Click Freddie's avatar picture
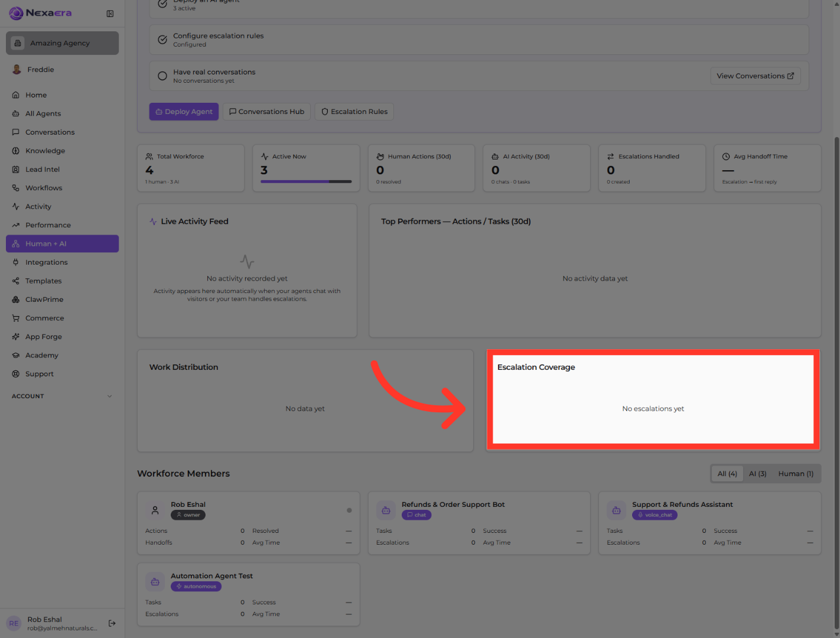Viewport: 840px width, 638px height. [17, 70]
